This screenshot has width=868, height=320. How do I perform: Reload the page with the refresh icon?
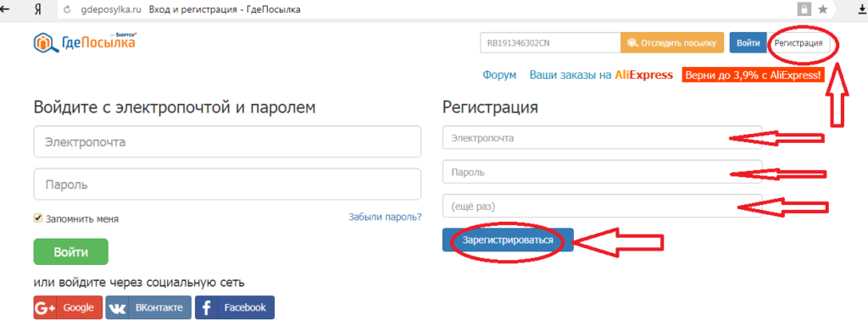pos(68,10)
